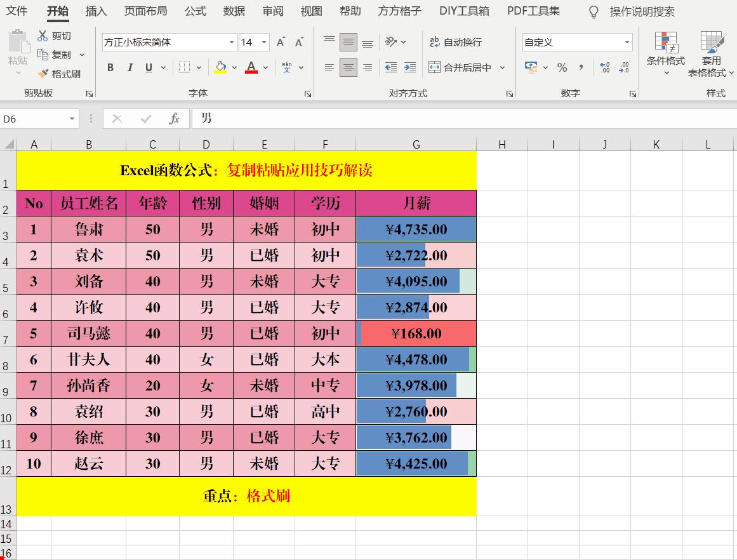Open the font name dropdown
This screenshot has width=737, height=560.
click(x=230, y=42)
